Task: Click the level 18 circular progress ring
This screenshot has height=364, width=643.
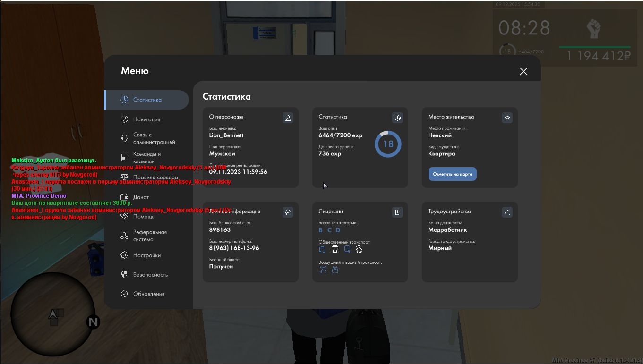Action: tap(388, 144)
